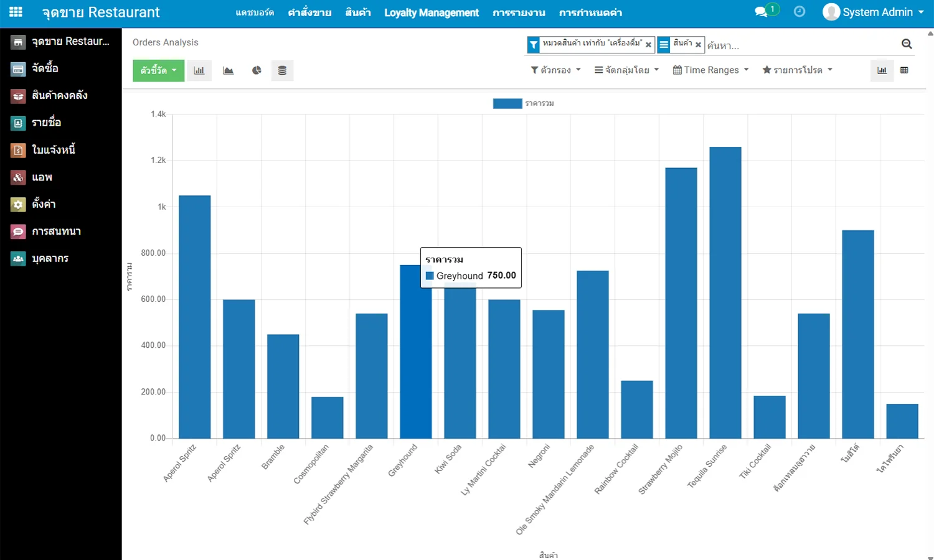Toggle the stacked chart option
Screen dimensions: 934x560
(x=282, y=70)
